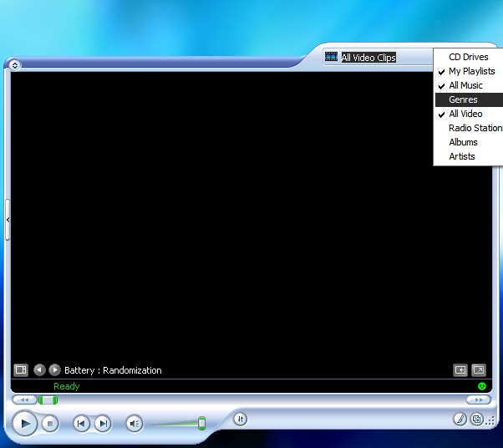This screenshot has width=503, height=448.
Task: Choose Radio Stations menu entry
Action: click(469, 128)
